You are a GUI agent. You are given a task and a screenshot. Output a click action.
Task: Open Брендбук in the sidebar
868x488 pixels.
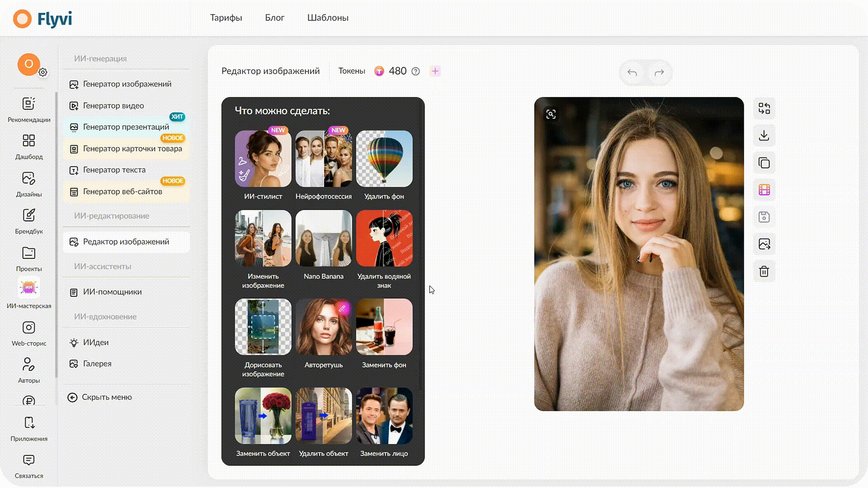(29, 221)
